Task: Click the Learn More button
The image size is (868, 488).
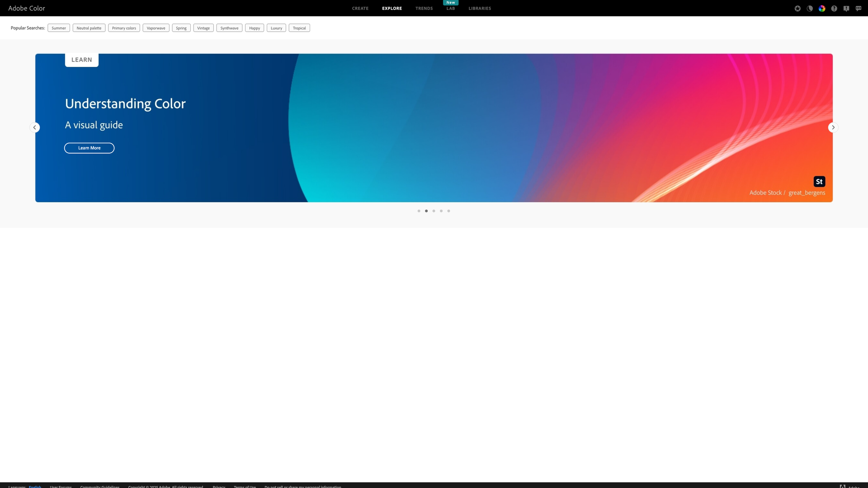Action: (89, 148)
